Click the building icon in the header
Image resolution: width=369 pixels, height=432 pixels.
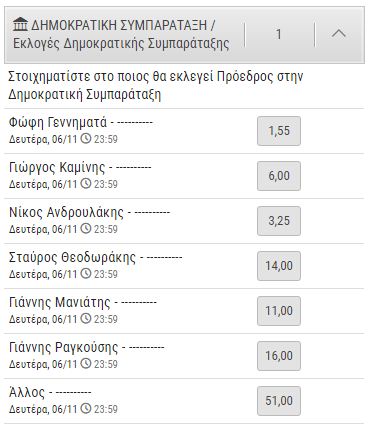pyautogui.click(x=20, y=25)
